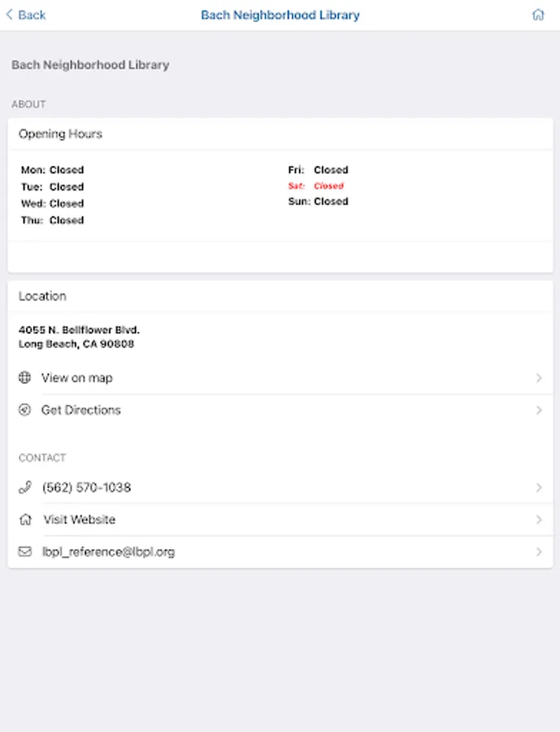Viewport: 560px width, 732px height.
Task: Open the phone number row chevron
Action: pyautogui.click(x=539, y=487)
